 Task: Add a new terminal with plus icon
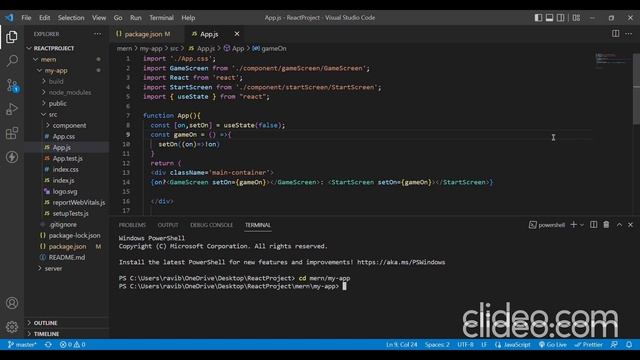[573, 225]
